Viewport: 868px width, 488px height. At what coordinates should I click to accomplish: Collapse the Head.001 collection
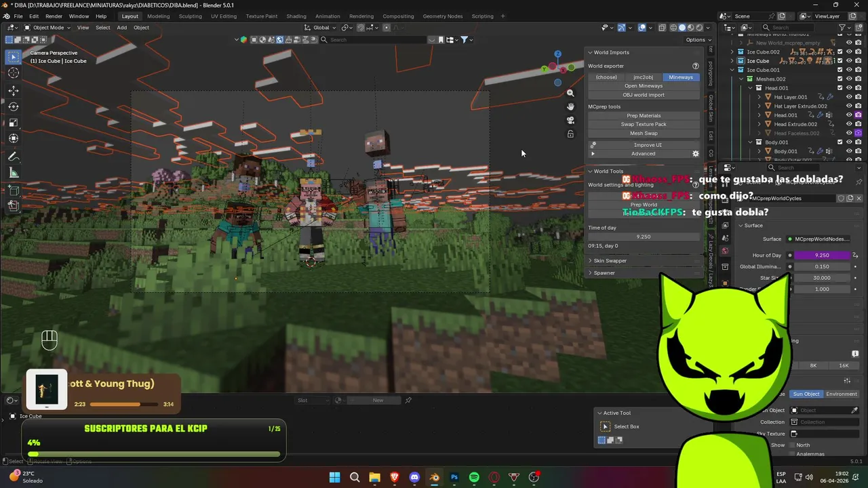tap(751, 88)
